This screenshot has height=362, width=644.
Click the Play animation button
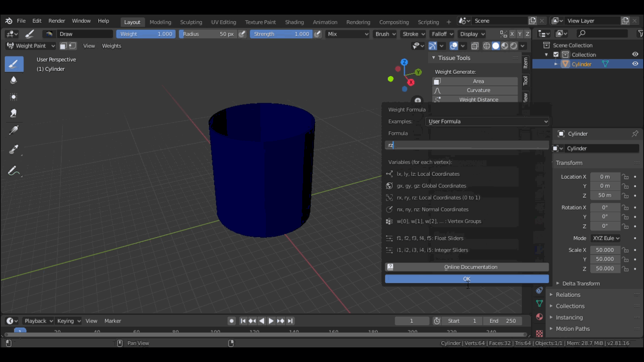click(271, 321)
